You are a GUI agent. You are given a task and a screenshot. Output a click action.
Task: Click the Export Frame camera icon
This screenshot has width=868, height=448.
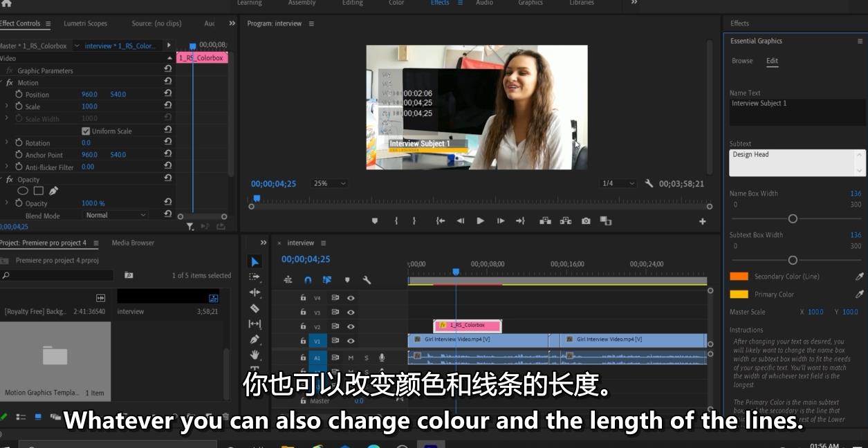586,221
